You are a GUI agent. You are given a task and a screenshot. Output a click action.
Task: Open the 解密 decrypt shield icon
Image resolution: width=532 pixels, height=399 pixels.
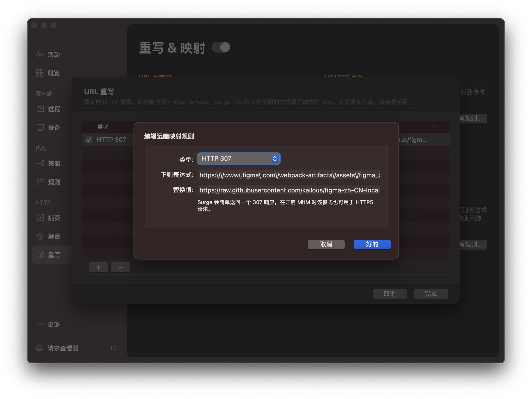[x=40, y=236]
